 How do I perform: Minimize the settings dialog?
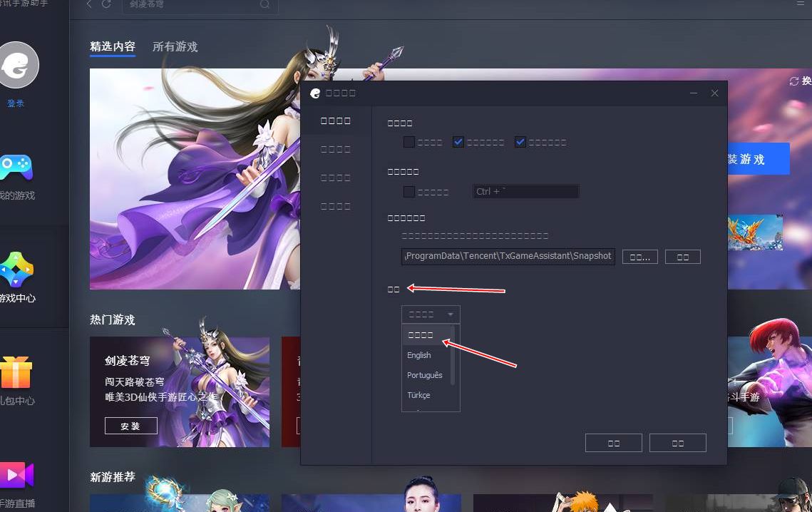click(x=694, y=93)
